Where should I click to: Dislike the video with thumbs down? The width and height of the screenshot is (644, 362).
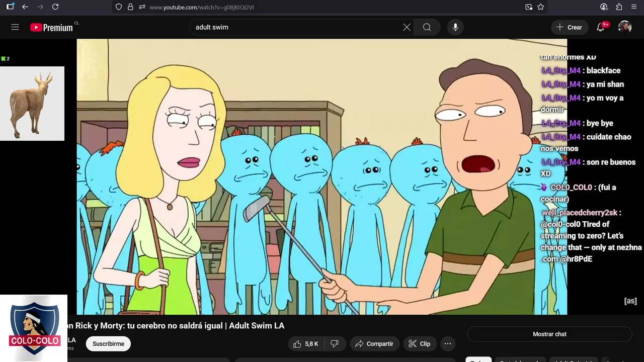(x=335, y=344)
